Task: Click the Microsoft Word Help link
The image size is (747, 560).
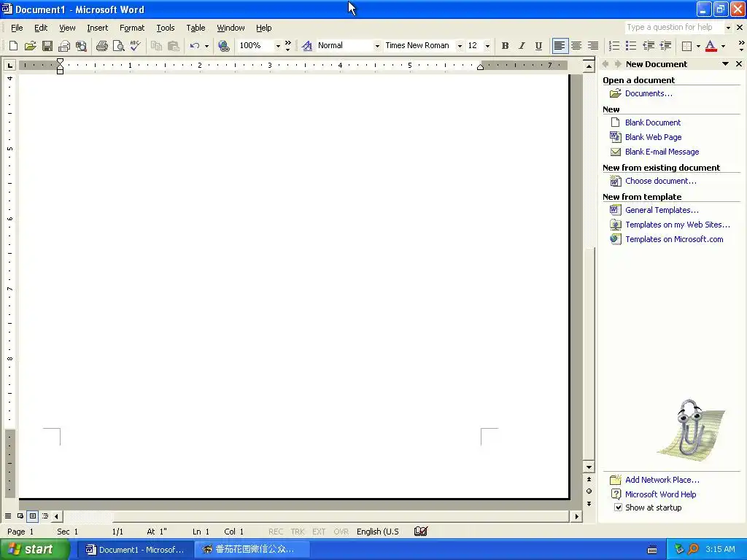Action: coord(660,494)
